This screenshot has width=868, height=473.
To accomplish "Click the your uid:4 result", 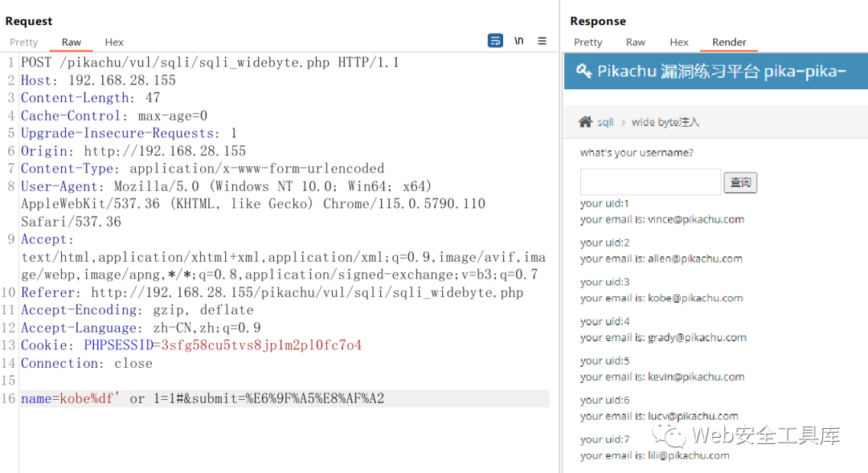I will (x=604, y=321).
